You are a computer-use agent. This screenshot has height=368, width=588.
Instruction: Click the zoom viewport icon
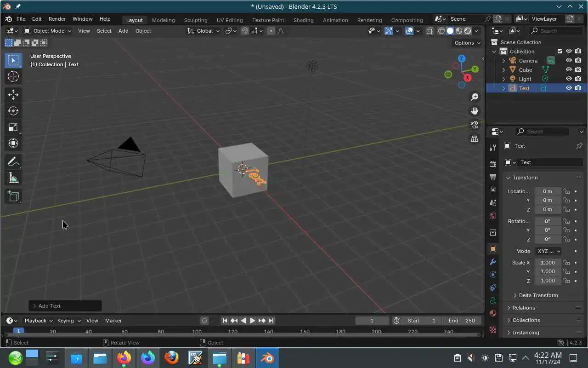pos(475,97)
